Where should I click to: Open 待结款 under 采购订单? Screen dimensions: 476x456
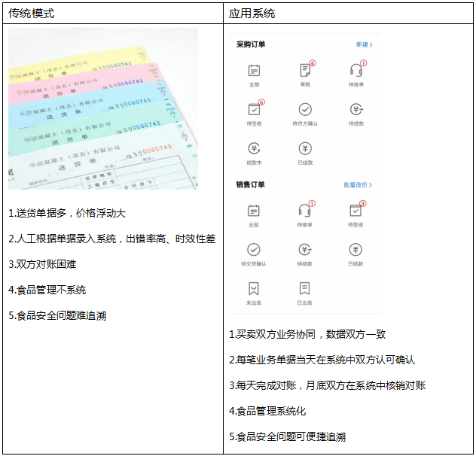click(x=356, y=109)
